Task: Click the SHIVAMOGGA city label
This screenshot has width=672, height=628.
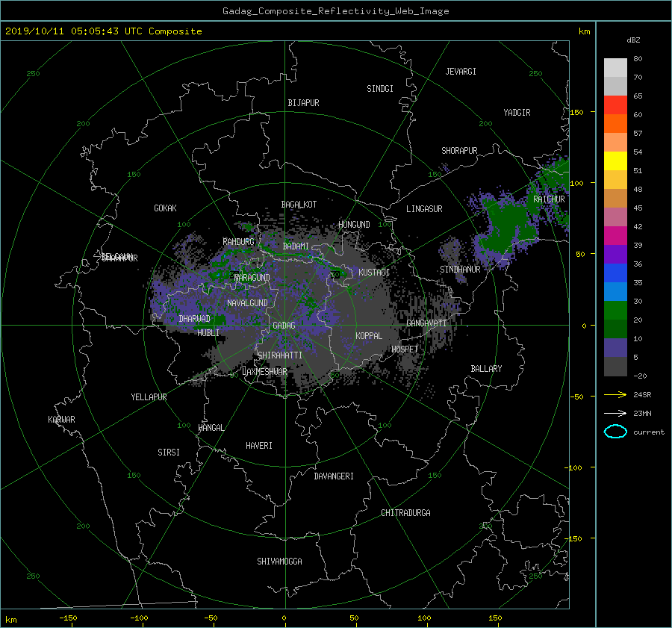Action: pos(279,562)
